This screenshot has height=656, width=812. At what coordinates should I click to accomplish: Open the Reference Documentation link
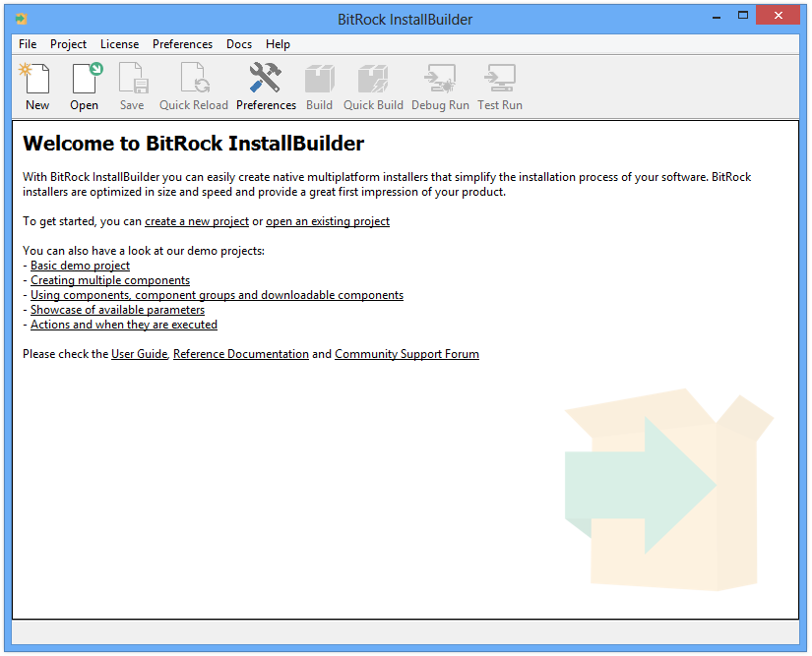[x=241, y=354]
